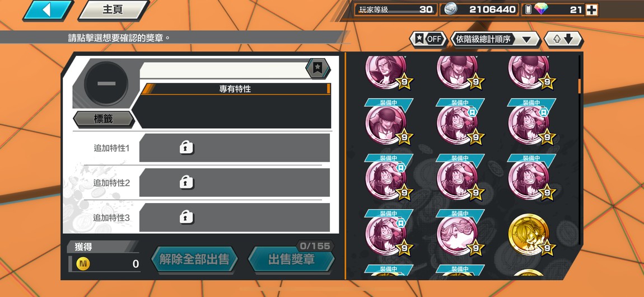Tap the lock in 追加特性1 slot

point(186,147)
